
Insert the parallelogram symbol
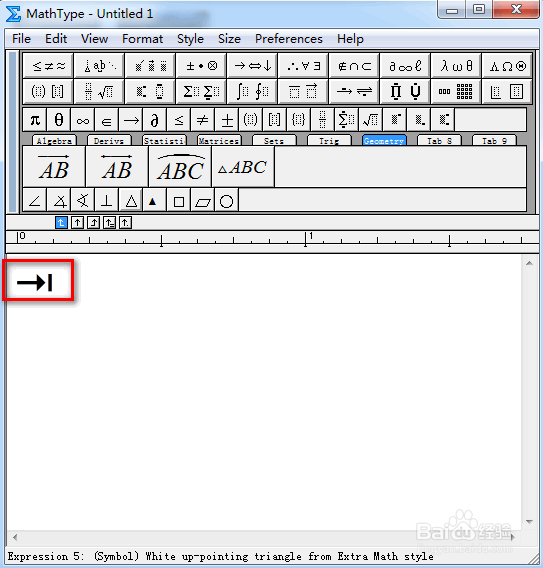click(202, 200)
